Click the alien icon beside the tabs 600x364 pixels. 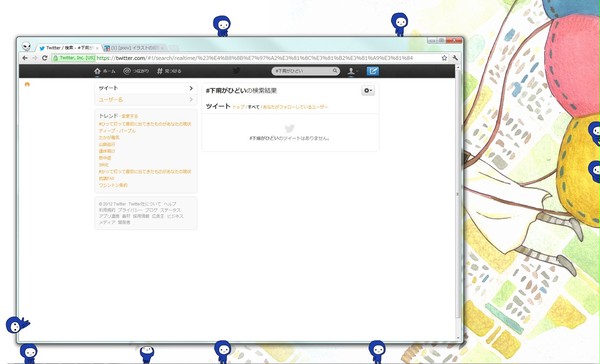click(26, 46)
